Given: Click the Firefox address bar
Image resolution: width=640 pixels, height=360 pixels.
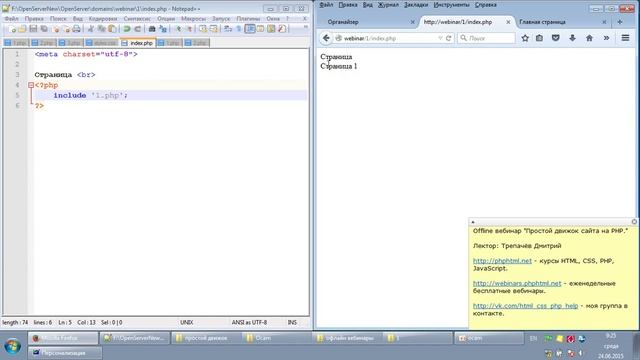Looking at the screenshot, I should [388, 38].
